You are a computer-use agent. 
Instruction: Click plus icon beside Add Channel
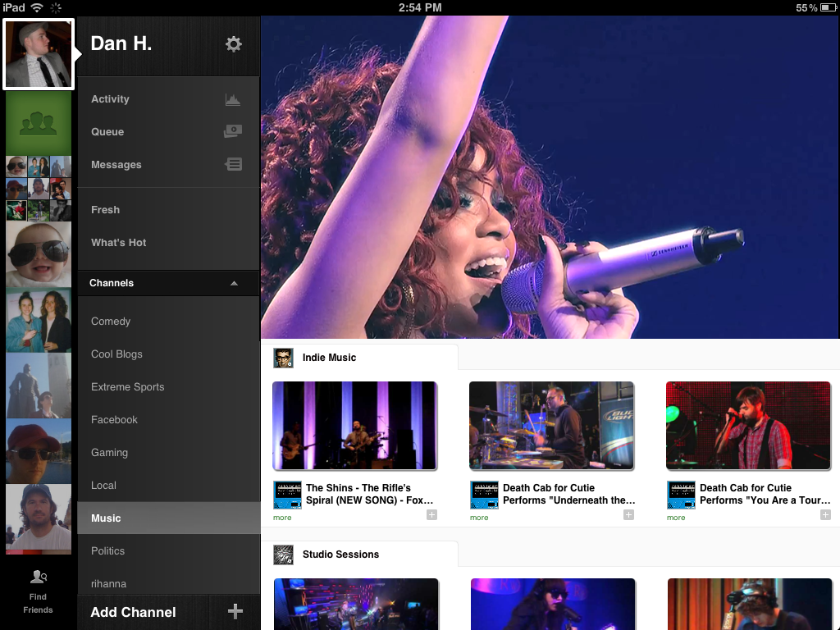pos(235,611)
